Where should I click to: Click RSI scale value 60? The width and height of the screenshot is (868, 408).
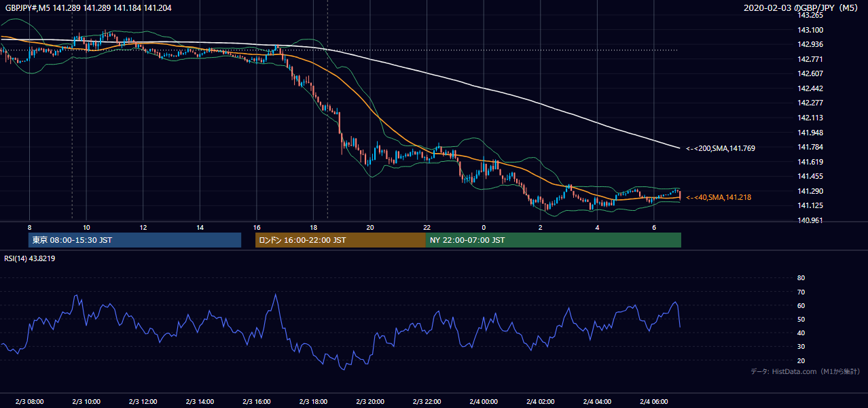[x=801, y=305]
